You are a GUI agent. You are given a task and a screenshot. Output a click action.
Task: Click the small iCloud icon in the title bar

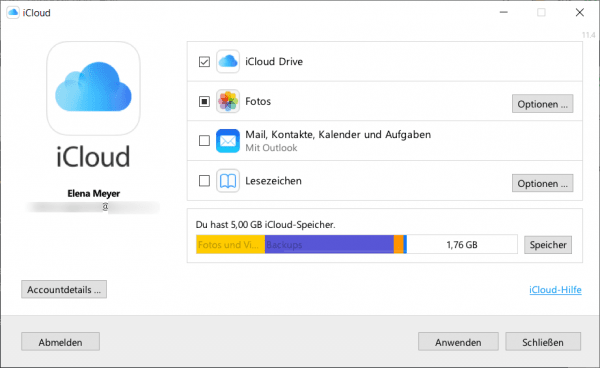point(13,13)
